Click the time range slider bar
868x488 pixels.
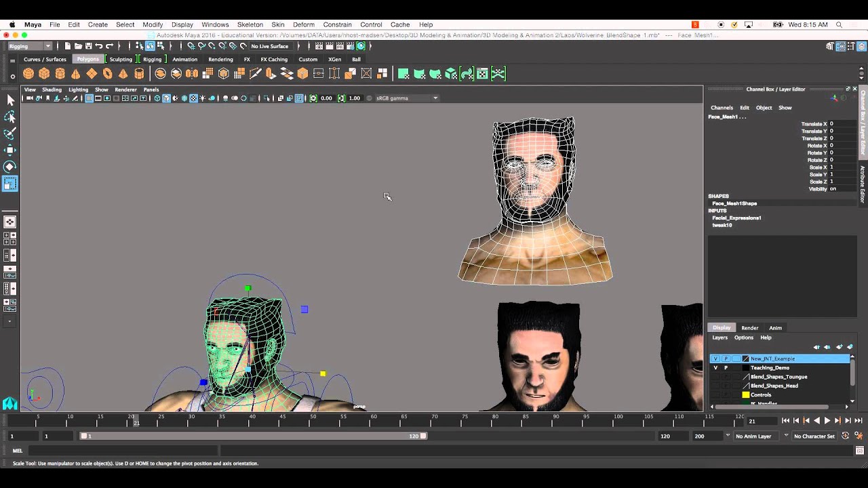tap(254, 436)
